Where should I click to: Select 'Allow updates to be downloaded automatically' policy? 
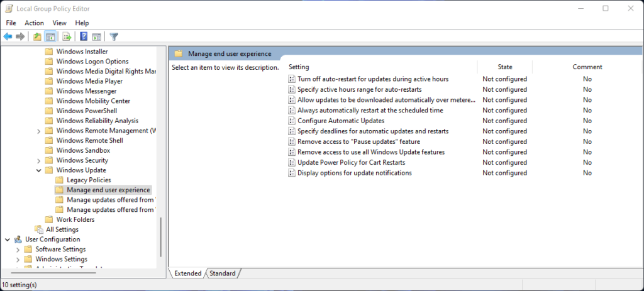[x=387, y=100]
